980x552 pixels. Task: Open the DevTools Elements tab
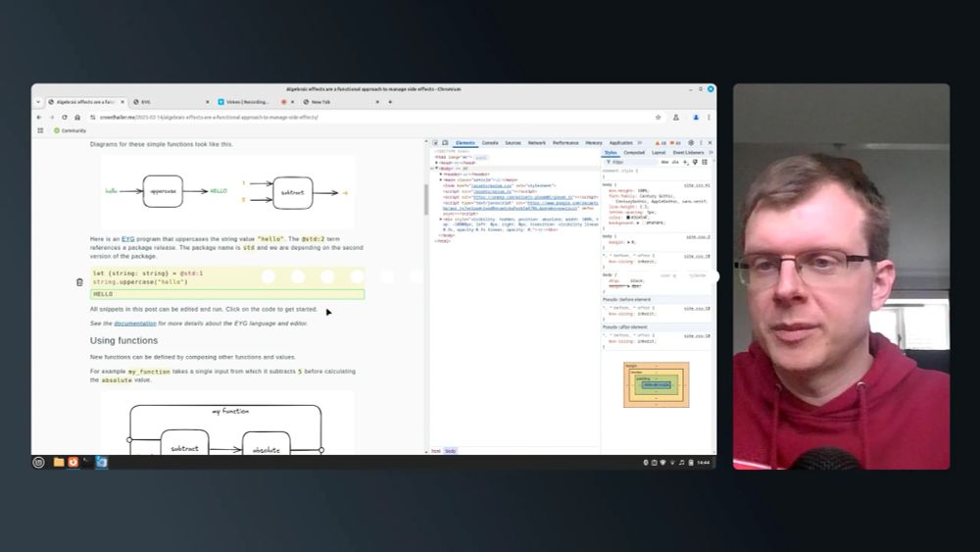coord(465,143)
